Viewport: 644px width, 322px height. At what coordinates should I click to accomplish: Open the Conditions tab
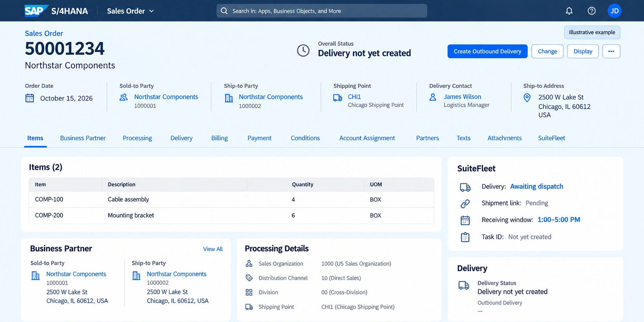tap(305, 138)
